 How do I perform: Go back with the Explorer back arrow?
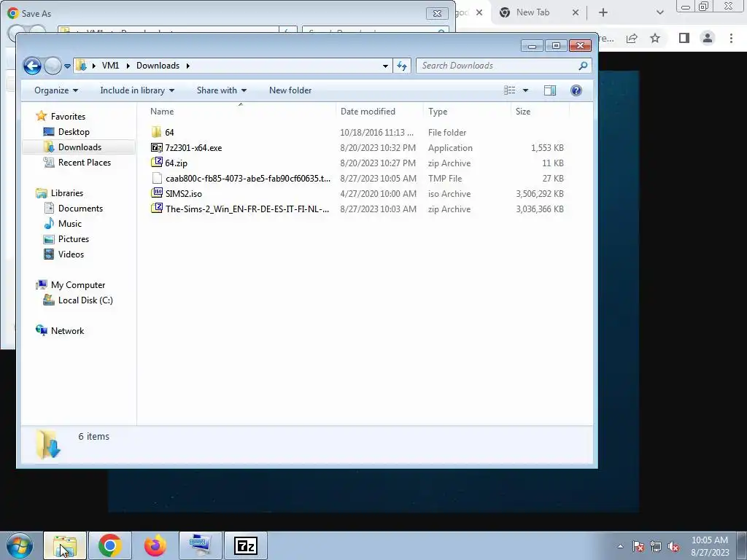click(x=32, y=66)
